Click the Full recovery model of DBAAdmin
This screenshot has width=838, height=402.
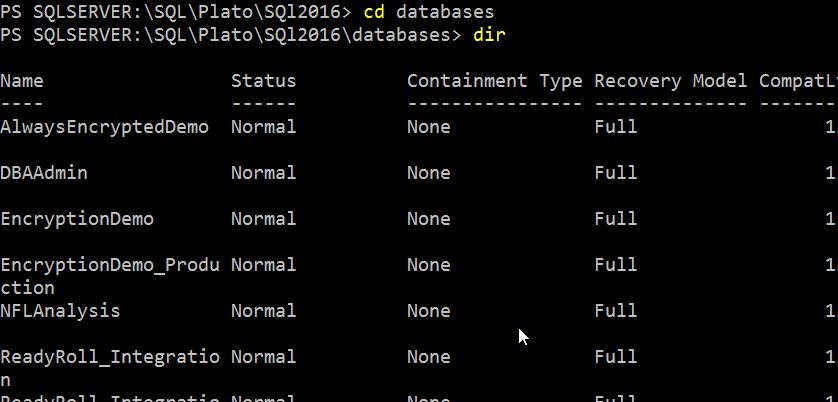tap(615, 173)
